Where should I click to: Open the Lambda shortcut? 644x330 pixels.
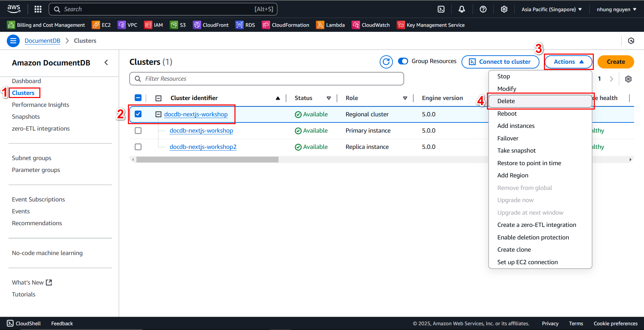click(x=330, y=25)
